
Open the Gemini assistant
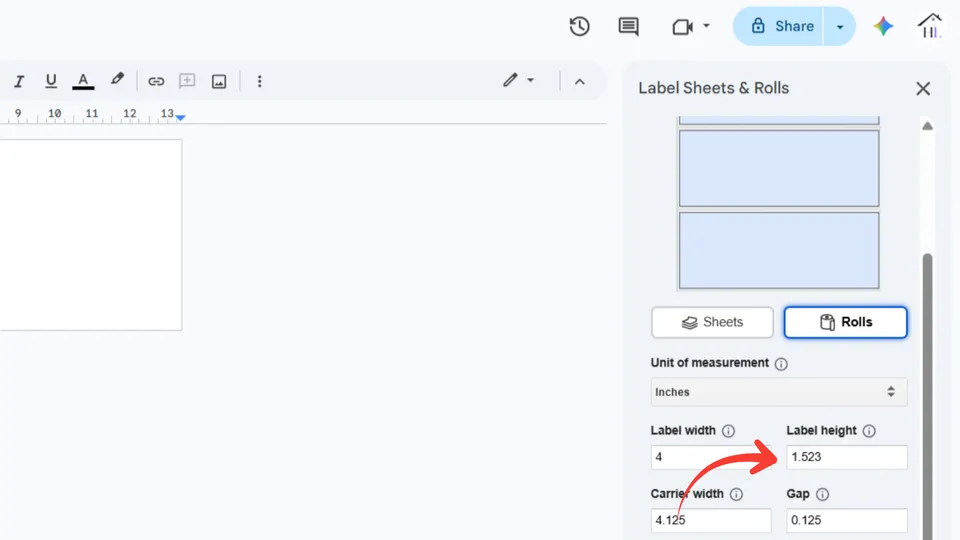[x=883, y=26]
